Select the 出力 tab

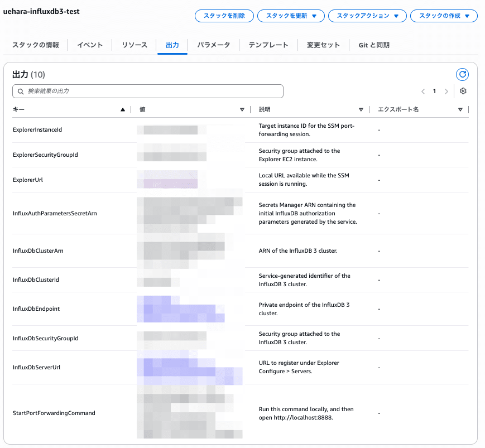172,45
